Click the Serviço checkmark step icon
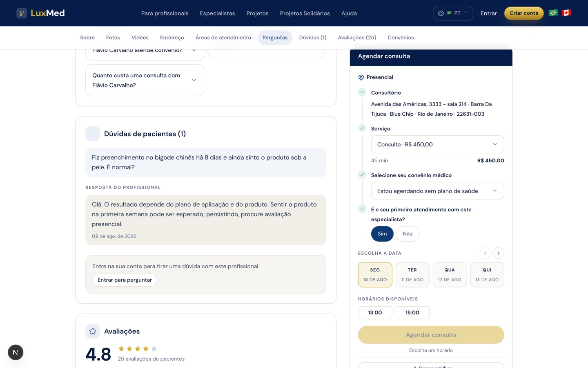 362,128
